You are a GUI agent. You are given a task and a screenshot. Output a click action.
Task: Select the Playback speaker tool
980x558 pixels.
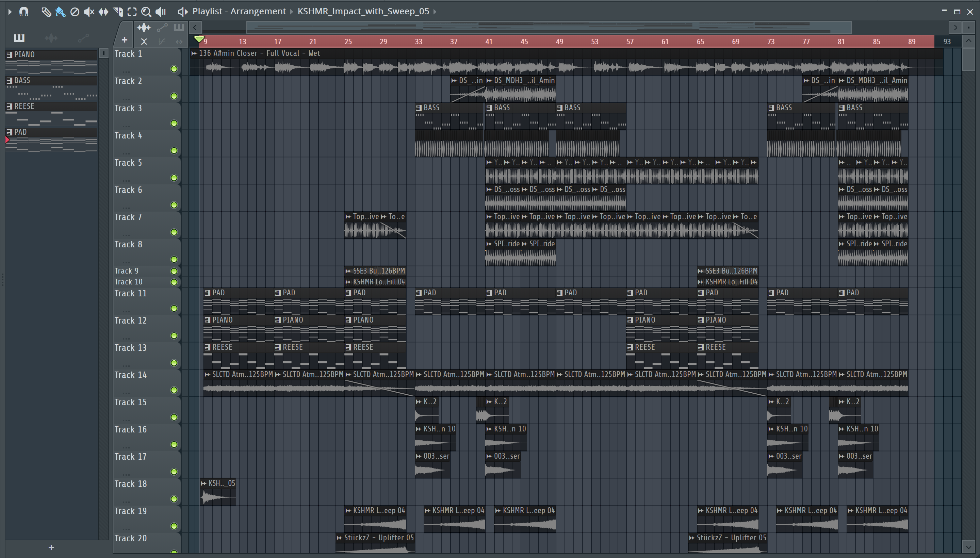(x=160, y=12)
